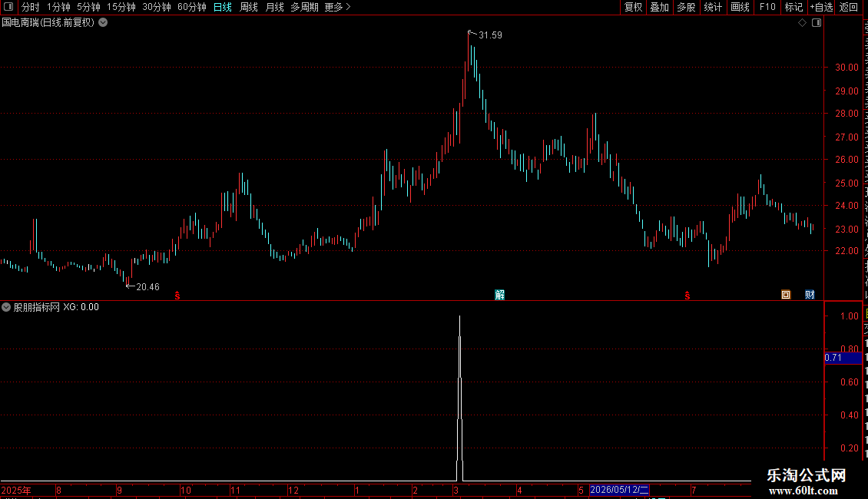Click the 解 marker on the chart
The image size is (868, 499).
click(499, 295)
